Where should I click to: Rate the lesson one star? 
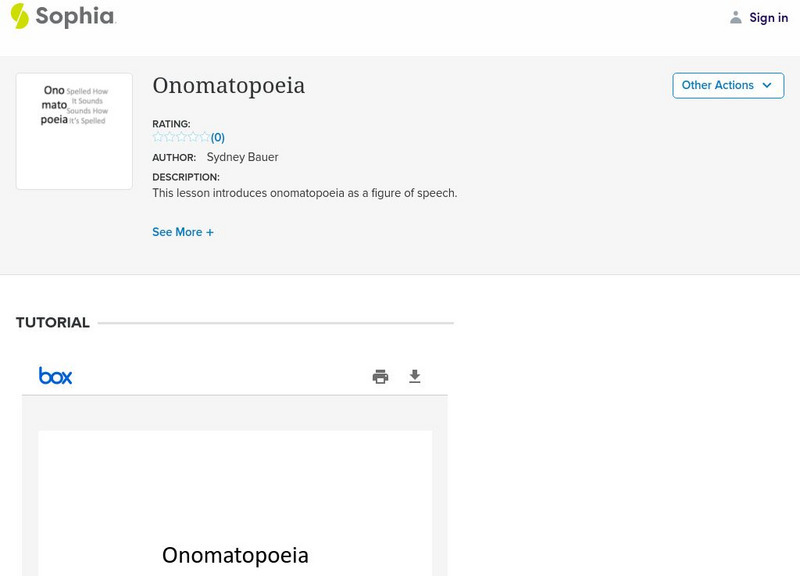[158, 138]
